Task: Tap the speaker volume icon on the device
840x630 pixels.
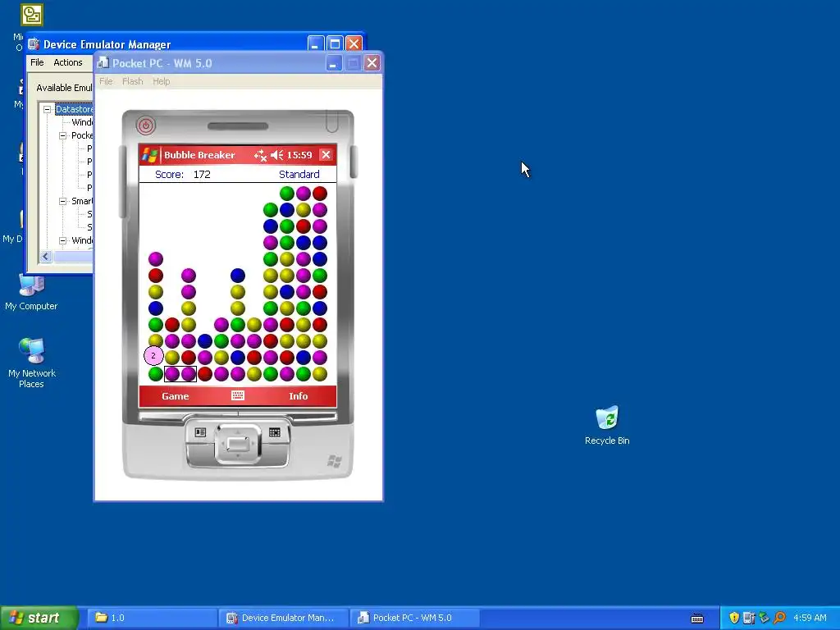Action: tap(276, 155)
